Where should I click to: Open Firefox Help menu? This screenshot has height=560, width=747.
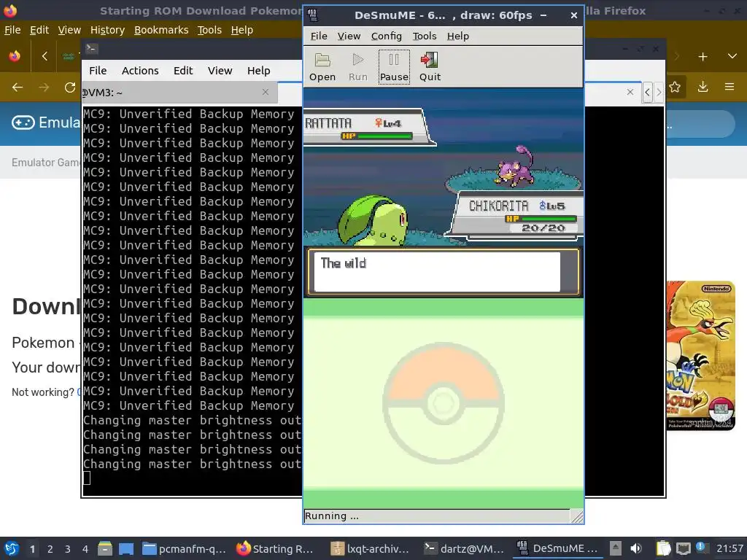242,30
